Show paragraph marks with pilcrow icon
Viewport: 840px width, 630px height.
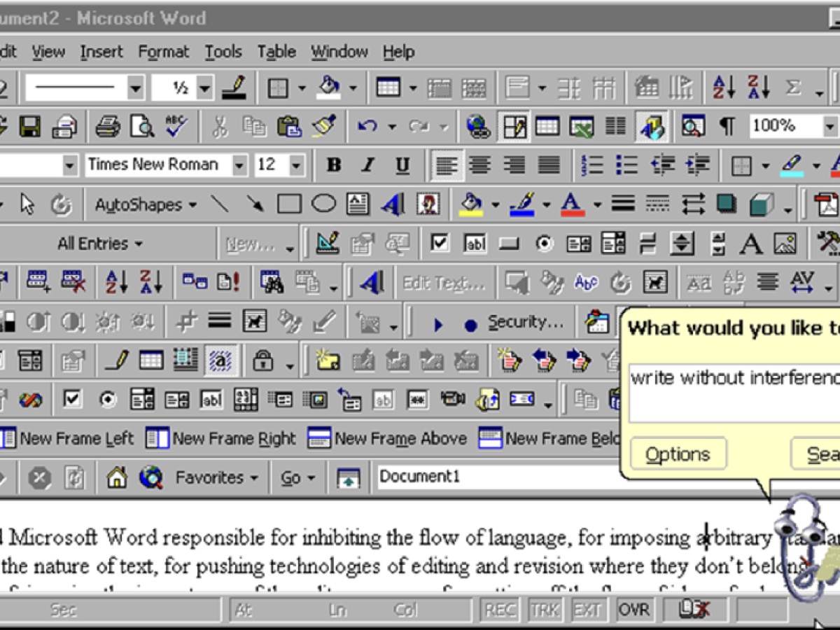(x=728, y=127)
